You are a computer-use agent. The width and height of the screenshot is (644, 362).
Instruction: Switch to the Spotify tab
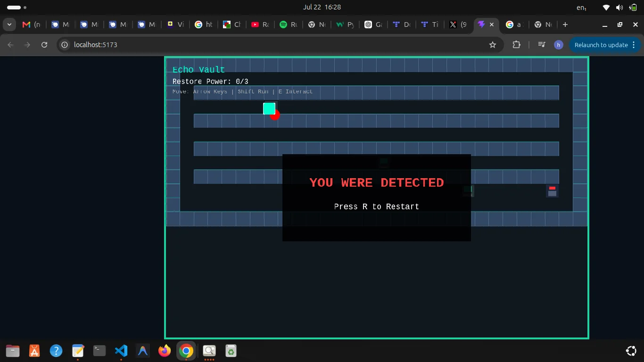click(288, 25)
